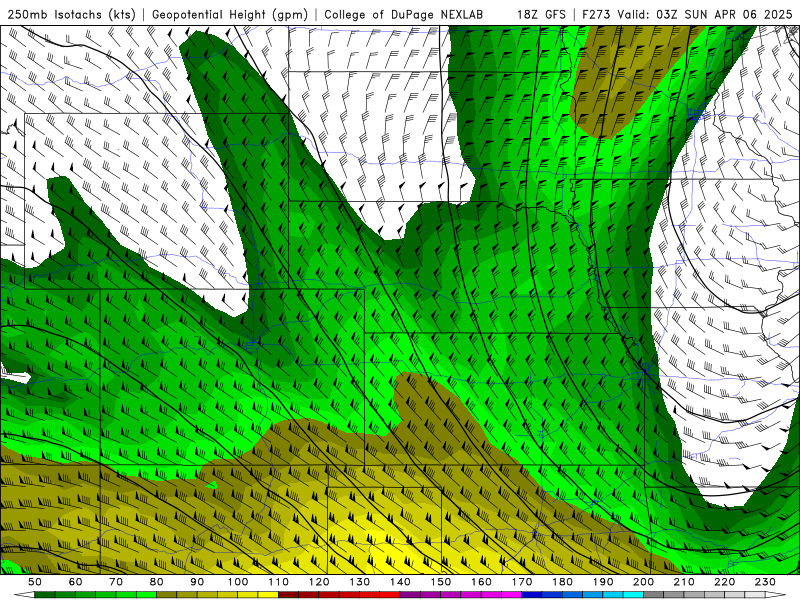Click the dark gray swatch starting at 200
Image resolution: width=800 pixels, height=600 pixels.
point(654,595)
